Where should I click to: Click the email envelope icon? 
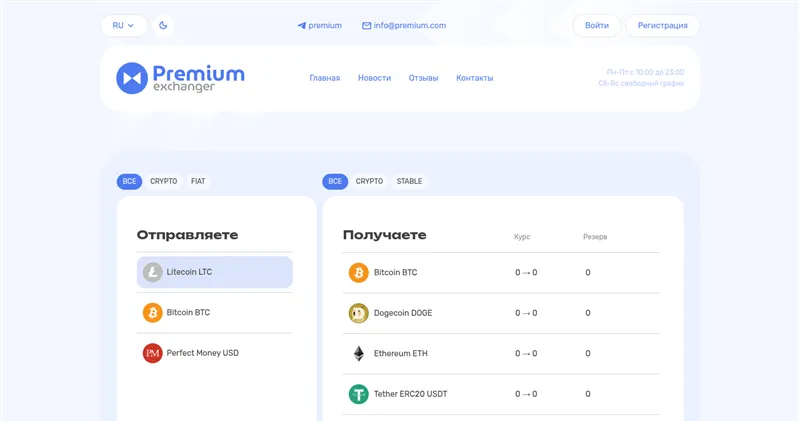coord(366,26)
